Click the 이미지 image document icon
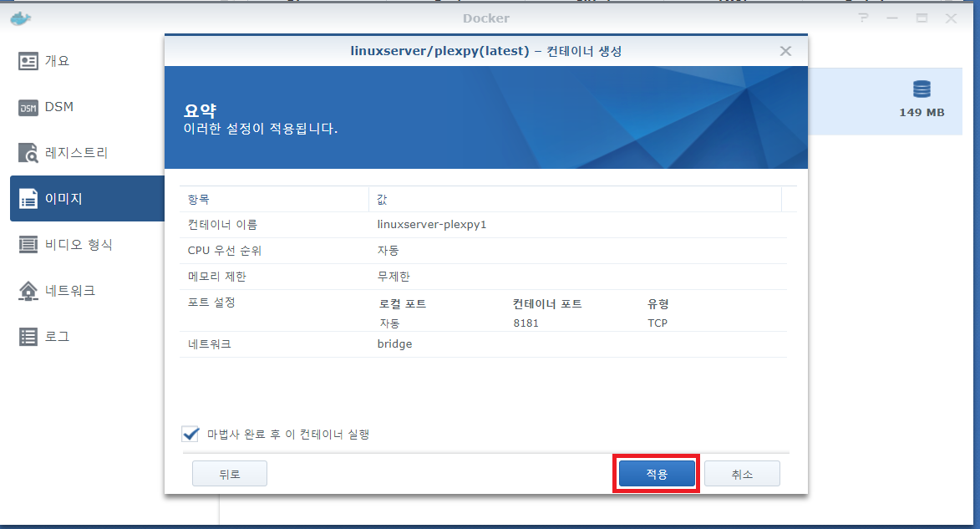The image size is (980, 529). (x=28, y=199)
